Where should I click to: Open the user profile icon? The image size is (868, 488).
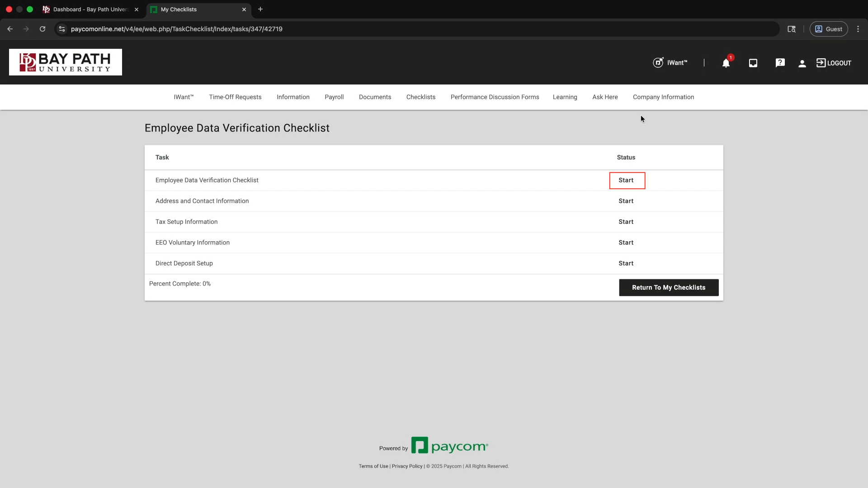click(x=802, y=63)
